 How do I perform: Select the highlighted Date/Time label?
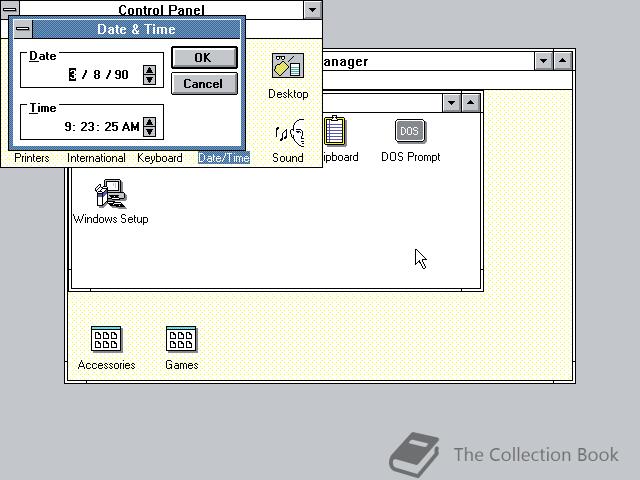pos(224,158)
